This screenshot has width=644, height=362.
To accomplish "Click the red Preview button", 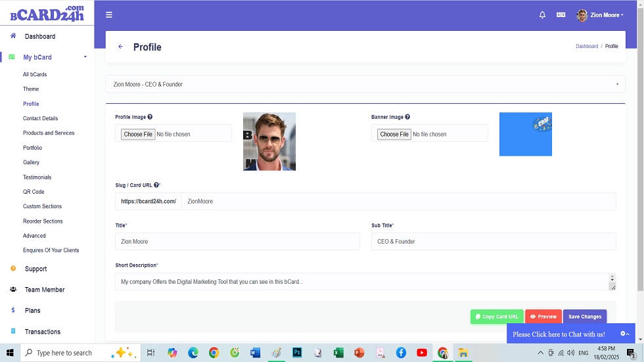I will pyautogui.click(x=543, y=317).
